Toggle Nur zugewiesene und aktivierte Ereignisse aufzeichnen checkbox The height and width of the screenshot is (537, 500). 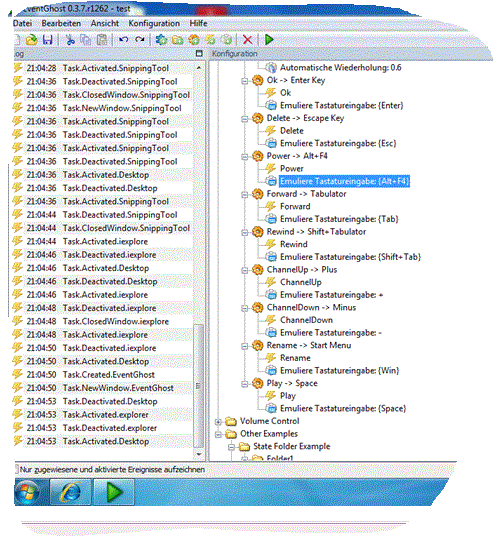16,469
